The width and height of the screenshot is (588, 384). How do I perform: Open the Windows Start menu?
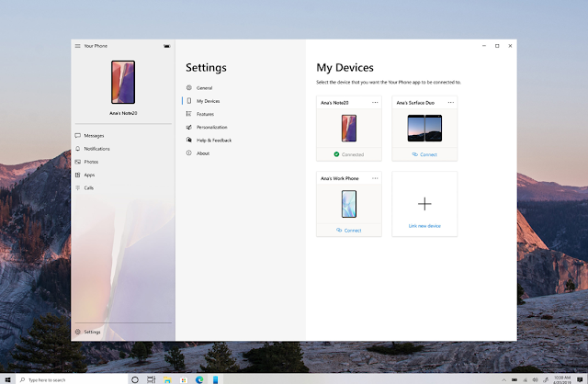[8, 379]
